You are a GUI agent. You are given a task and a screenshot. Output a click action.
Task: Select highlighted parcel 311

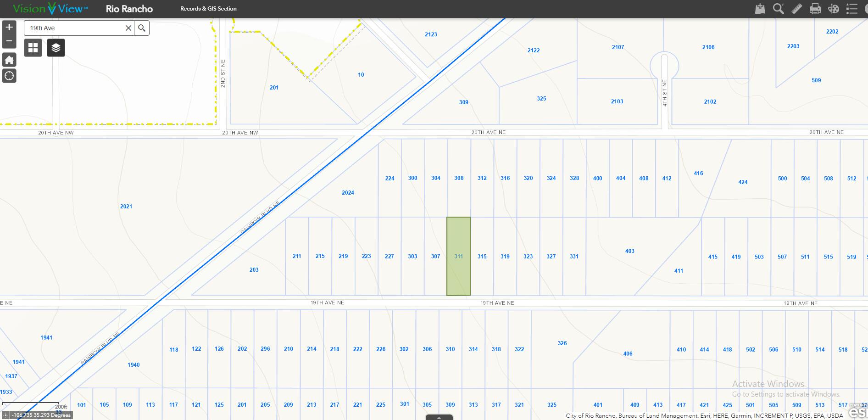[458, 256]
